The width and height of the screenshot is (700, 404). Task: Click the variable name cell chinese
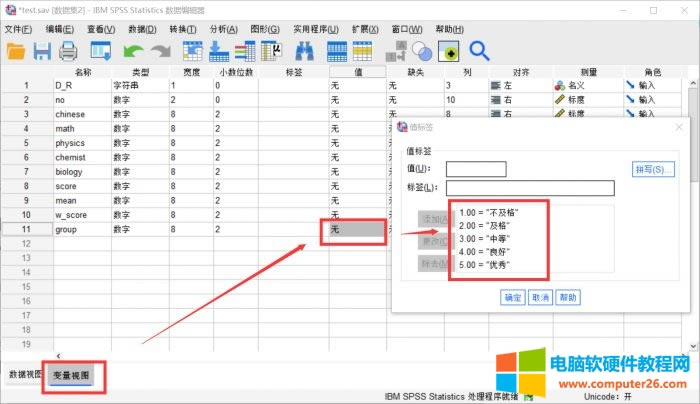pyautogui.click(x=82, y=114)
